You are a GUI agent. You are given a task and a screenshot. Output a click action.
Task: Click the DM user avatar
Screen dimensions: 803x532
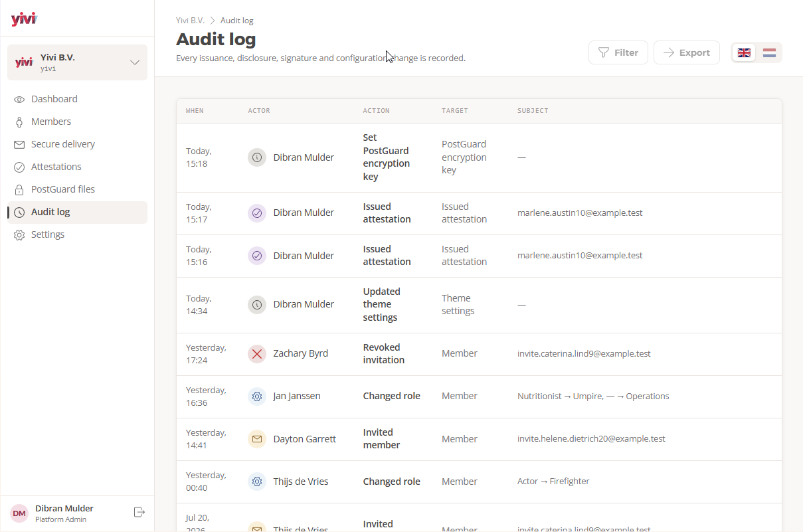coord(19,513)
